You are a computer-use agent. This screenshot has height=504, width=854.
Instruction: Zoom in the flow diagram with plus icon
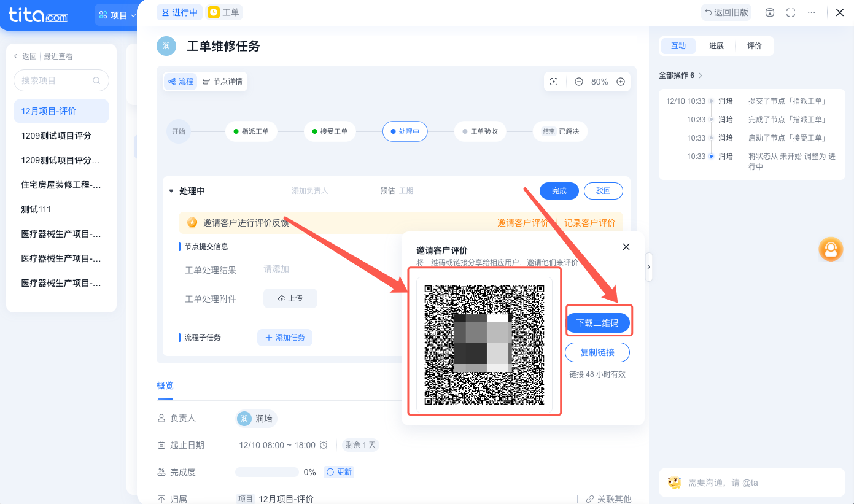click(x=621, y=82)
